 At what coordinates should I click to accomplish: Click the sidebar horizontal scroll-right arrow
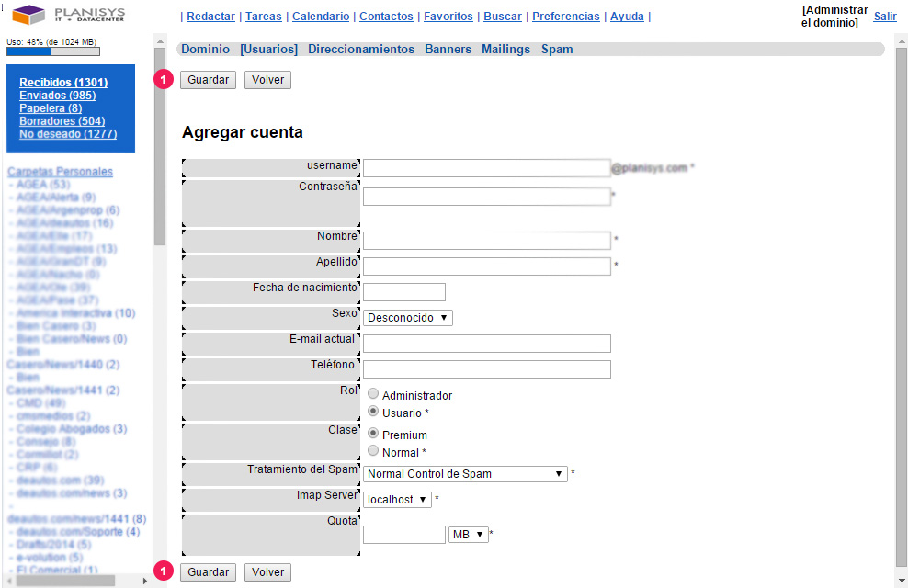145,581
